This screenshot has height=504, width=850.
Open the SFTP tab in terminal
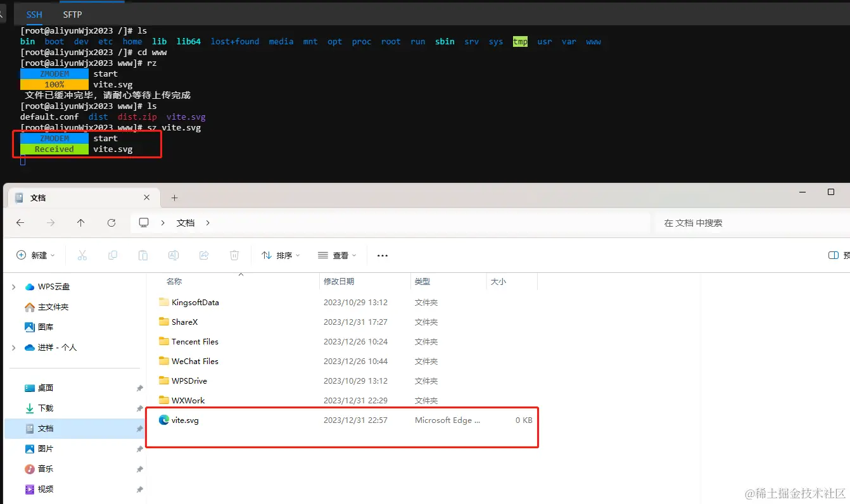pos(72,14)
